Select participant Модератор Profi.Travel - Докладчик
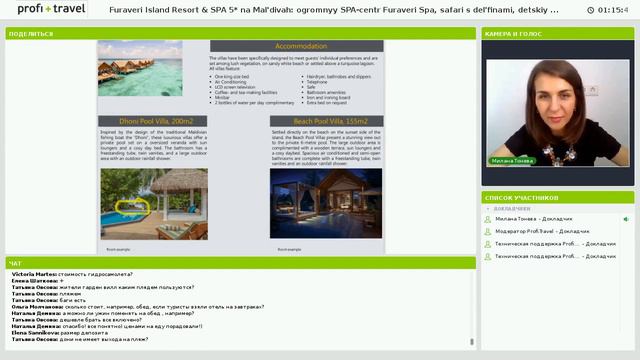The image size is (640, 360). [x=542, y=231]
